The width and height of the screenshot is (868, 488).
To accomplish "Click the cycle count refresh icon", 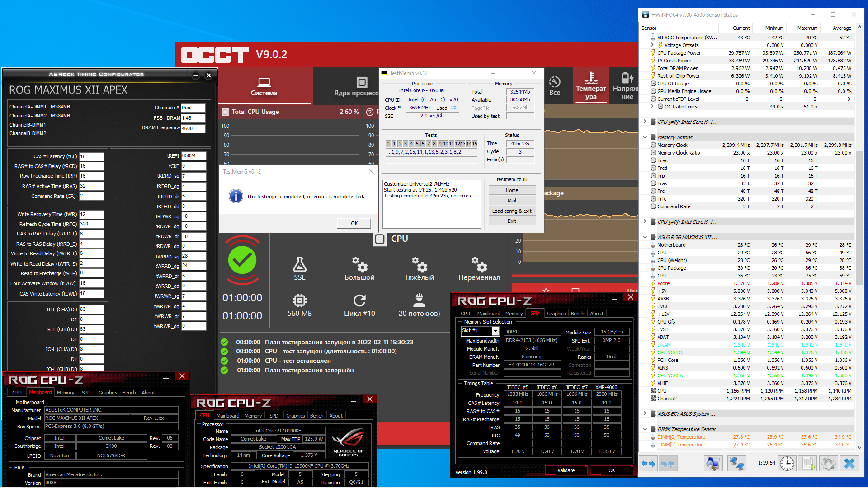I will point(359,300).
